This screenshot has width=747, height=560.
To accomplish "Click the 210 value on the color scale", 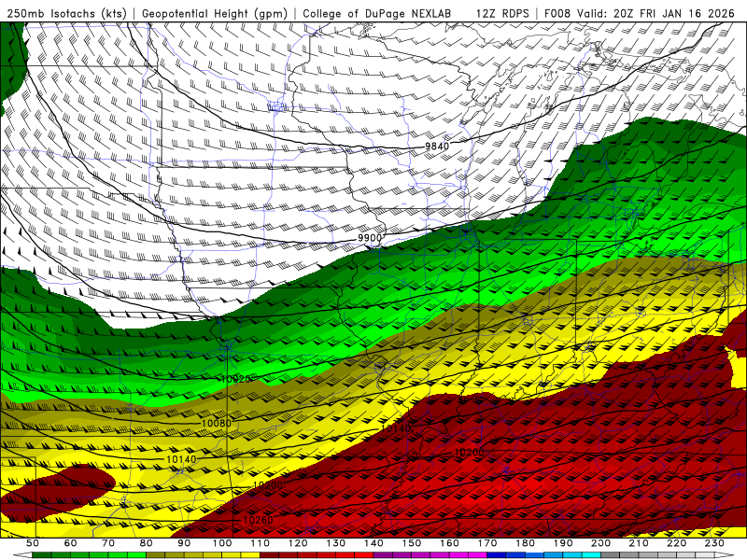I will (639, 543).
